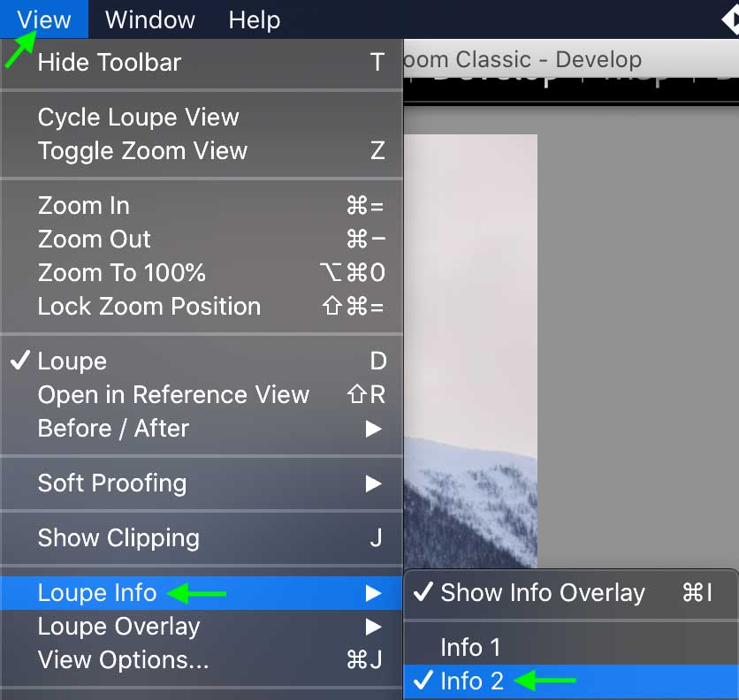Select the checked Info 2 option
Viewport: 739px width, 700px height.
click(571, 681)
